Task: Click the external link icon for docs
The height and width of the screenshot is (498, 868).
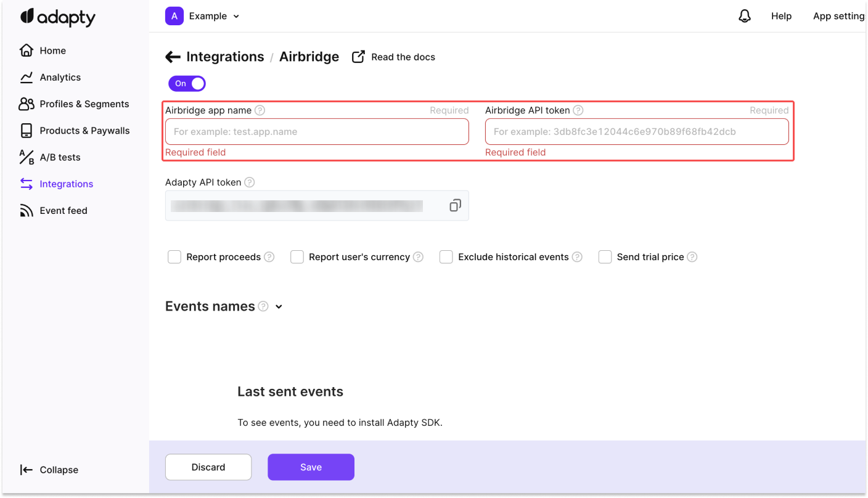Action: (358, 57)
